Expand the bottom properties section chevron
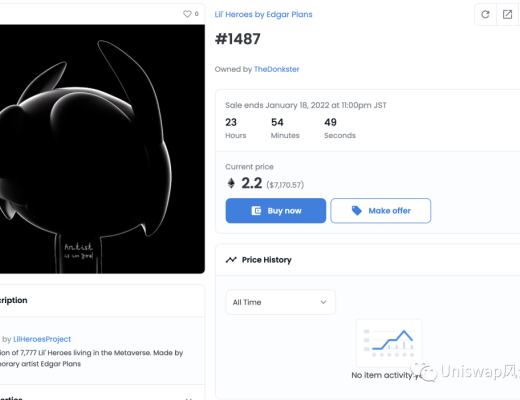The image size is (520, 400). [188, 398]
